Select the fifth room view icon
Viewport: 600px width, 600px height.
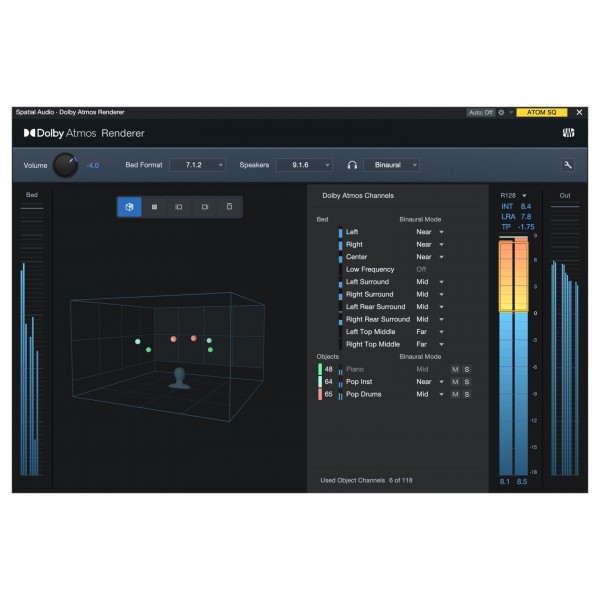[229, 207]
